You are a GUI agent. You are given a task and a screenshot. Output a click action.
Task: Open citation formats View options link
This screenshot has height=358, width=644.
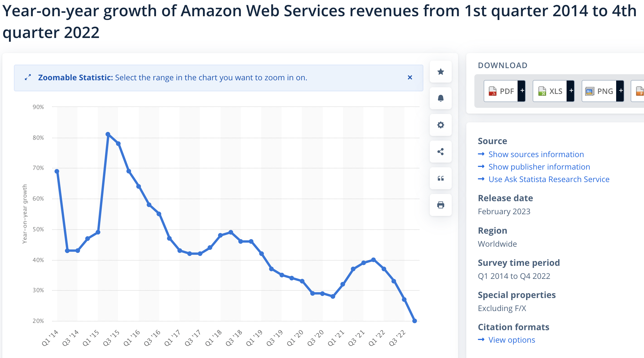point(511,340)
